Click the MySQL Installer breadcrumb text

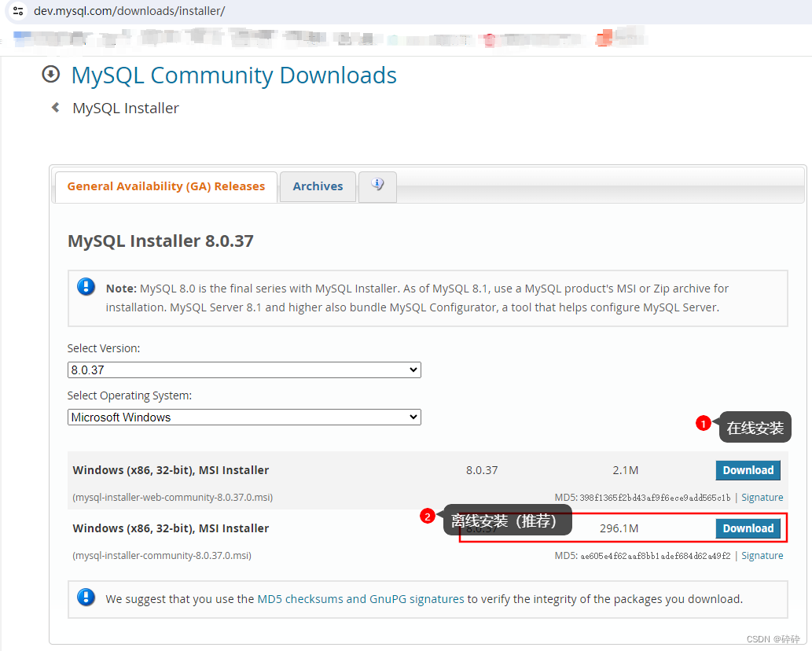[x=126, y=108]
